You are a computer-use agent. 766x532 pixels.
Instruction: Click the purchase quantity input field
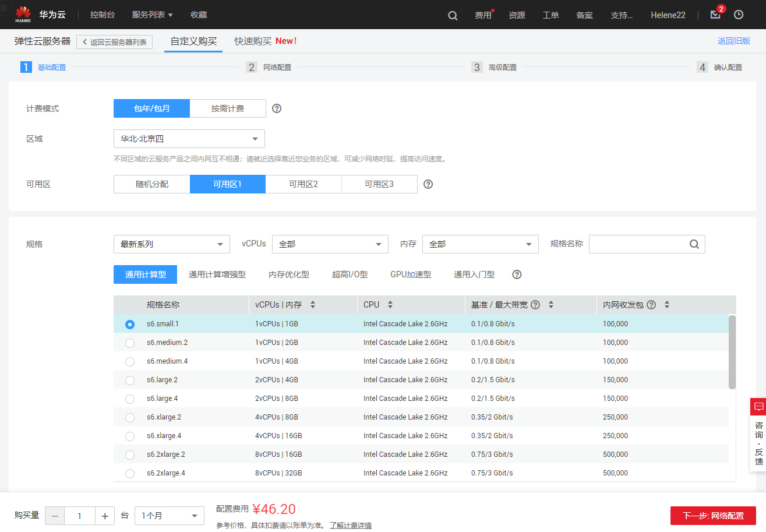[80, 516]
